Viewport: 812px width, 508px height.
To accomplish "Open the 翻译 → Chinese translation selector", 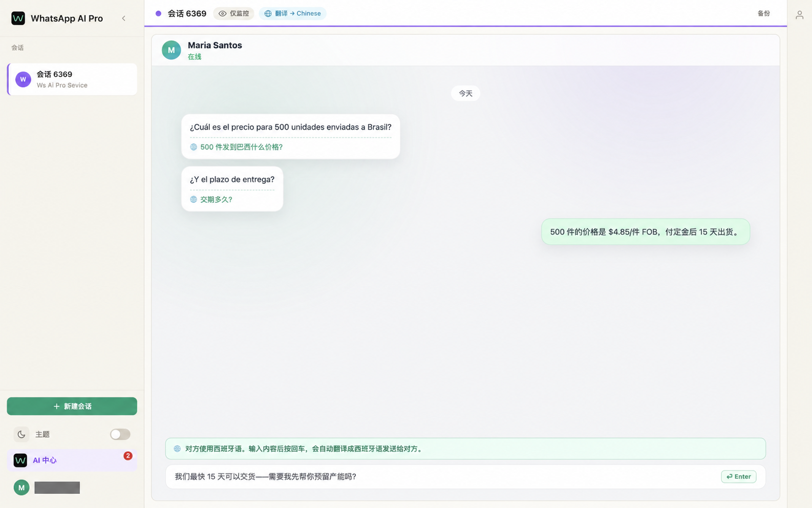I will 292,13.
